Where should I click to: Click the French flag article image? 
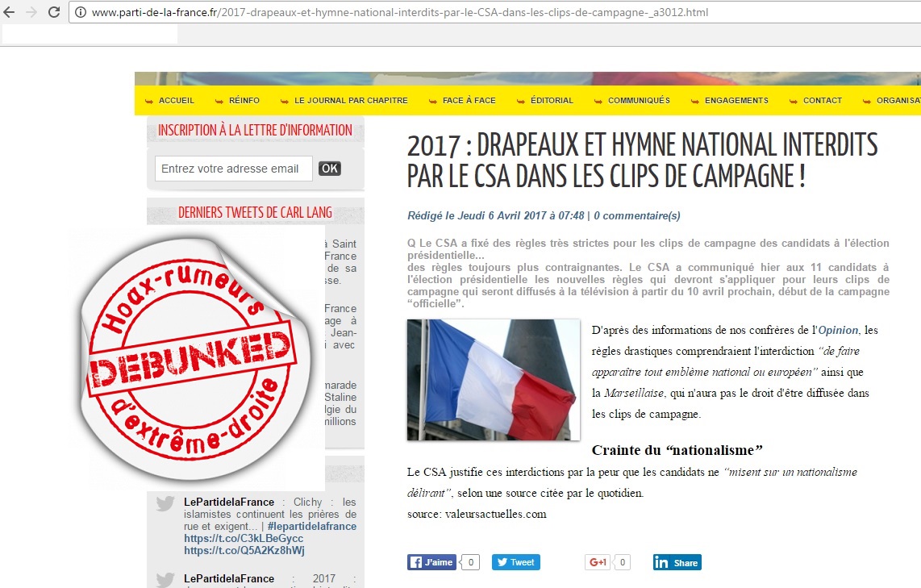pyautogui.click(x=494, y=379)
